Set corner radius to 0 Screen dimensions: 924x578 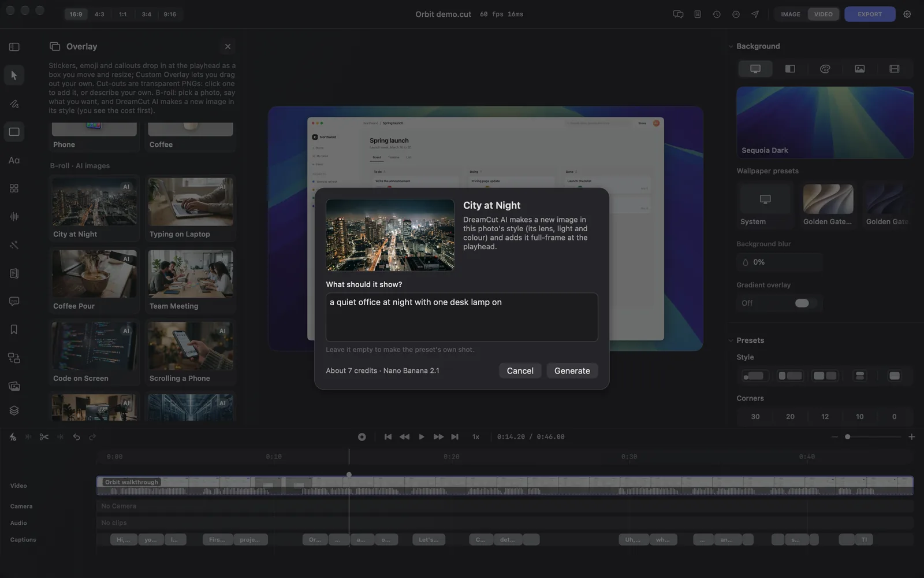[895, 417]
